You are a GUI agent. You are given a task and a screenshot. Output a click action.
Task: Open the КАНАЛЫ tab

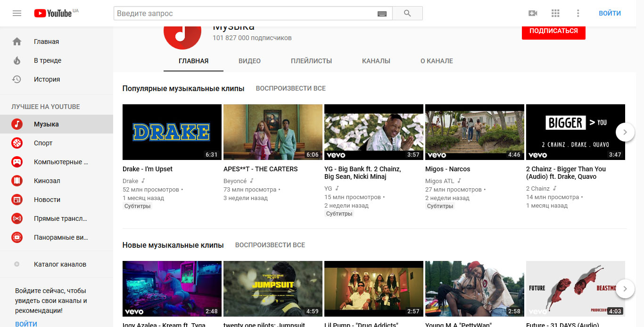point(376,61)
